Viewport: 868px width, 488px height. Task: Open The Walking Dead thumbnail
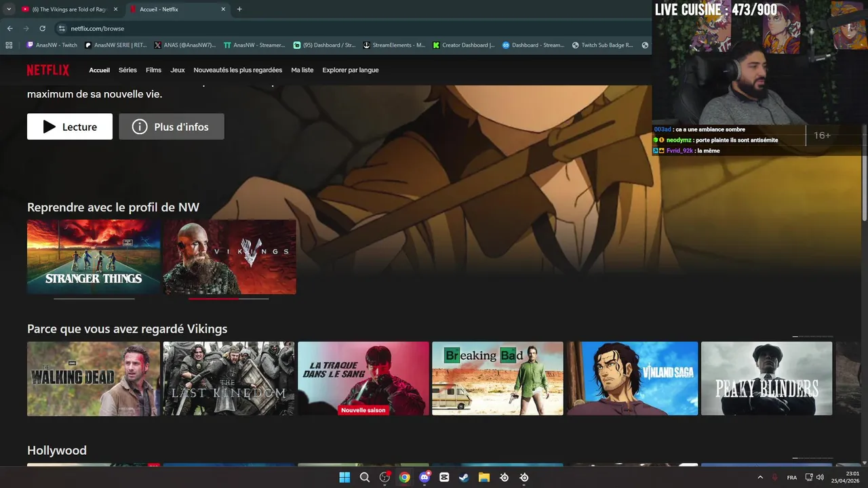pyautogui.click(x=94, y=378)
